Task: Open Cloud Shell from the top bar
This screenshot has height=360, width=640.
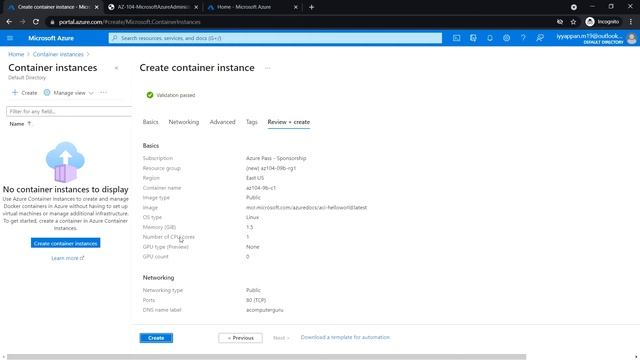Action: pyautogui.click(x=456, y=38)
